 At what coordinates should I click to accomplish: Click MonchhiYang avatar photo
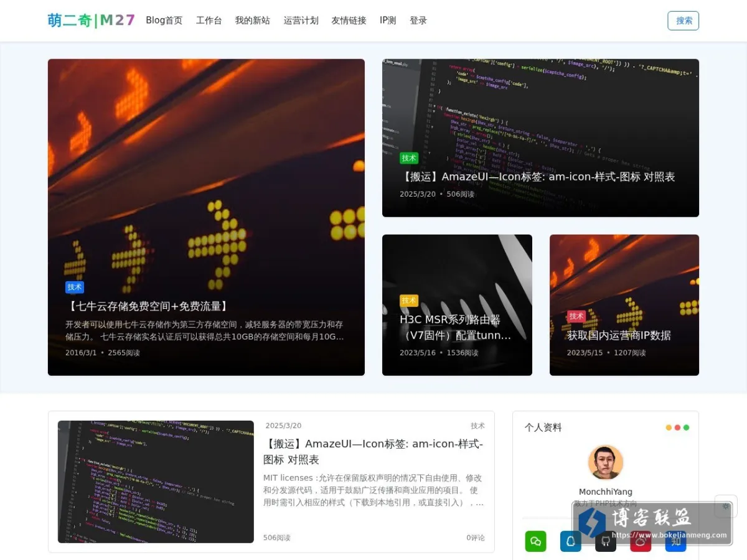606,462
